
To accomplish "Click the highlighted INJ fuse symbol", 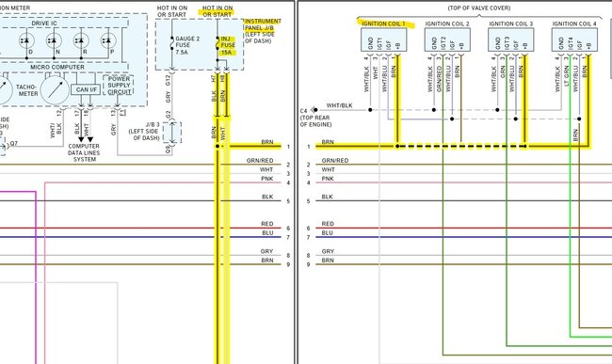I will pyautogui.click(x=217, y=43).
